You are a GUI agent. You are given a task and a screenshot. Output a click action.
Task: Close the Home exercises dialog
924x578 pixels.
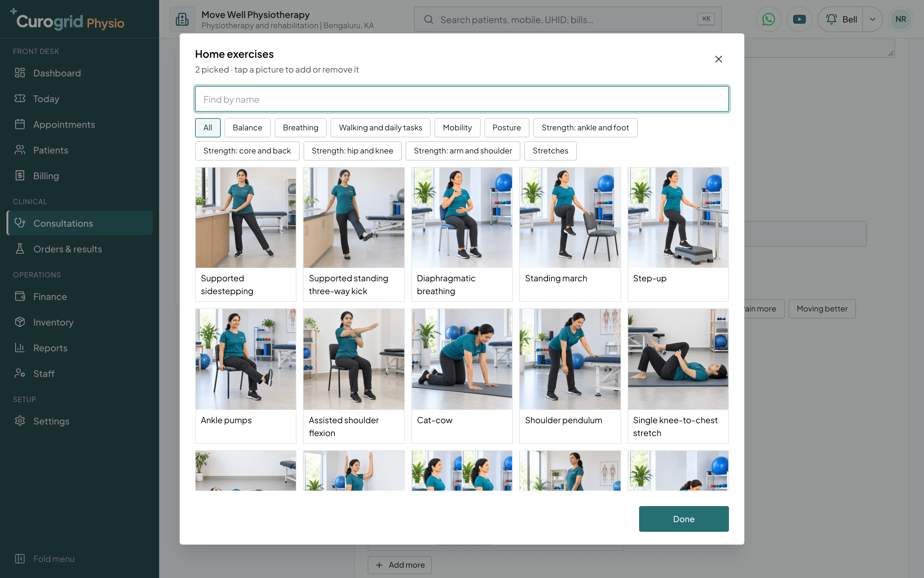tap(718, 59)
